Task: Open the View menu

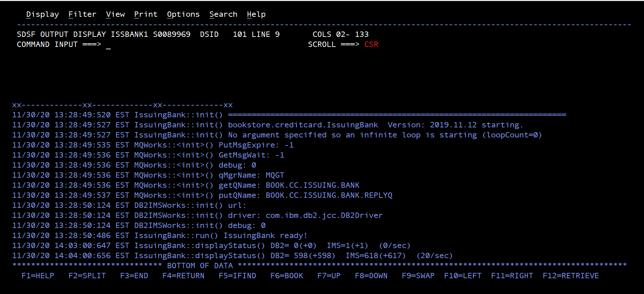Action: (115, 14)
